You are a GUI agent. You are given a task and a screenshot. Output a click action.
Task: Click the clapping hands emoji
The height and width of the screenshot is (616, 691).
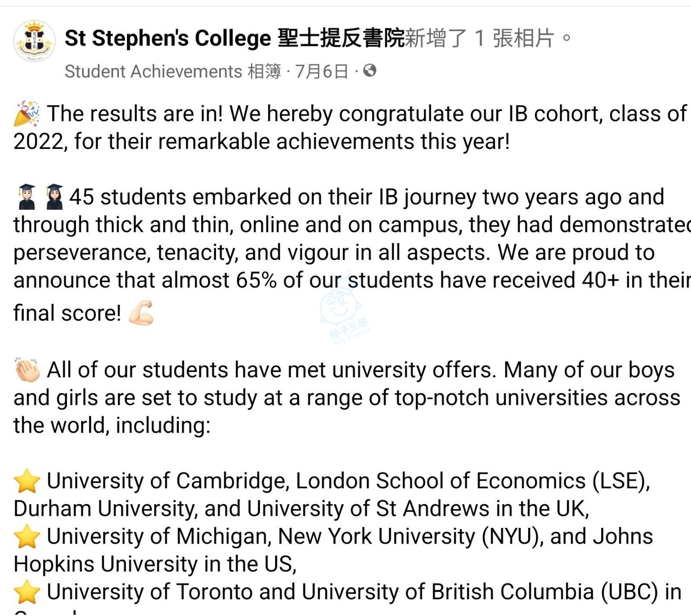click(x=27, y=370)
